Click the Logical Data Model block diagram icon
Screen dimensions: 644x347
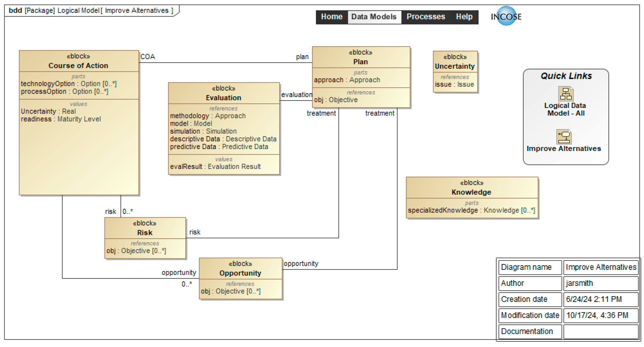[x=566, y=94]
